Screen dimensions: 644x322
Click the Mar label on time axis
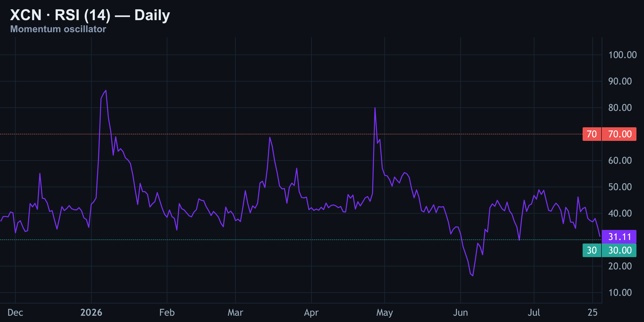[x=235, y=312]
